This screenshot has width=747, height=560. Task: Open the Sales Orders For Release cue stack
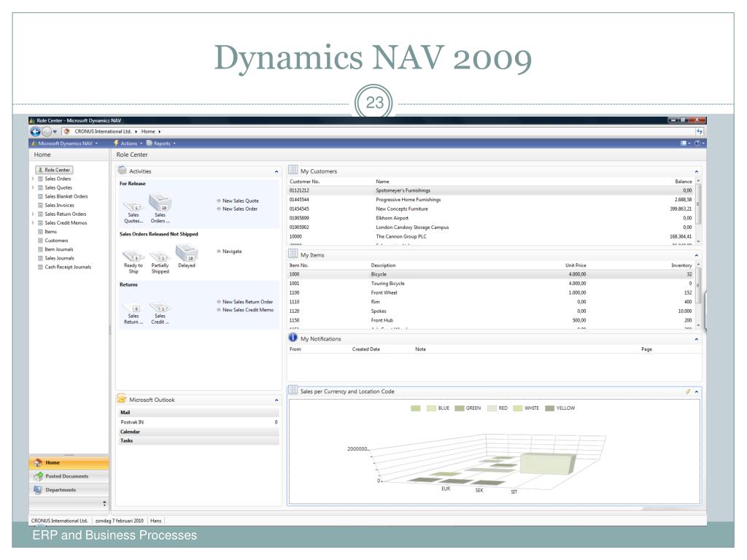pos(160,209)
